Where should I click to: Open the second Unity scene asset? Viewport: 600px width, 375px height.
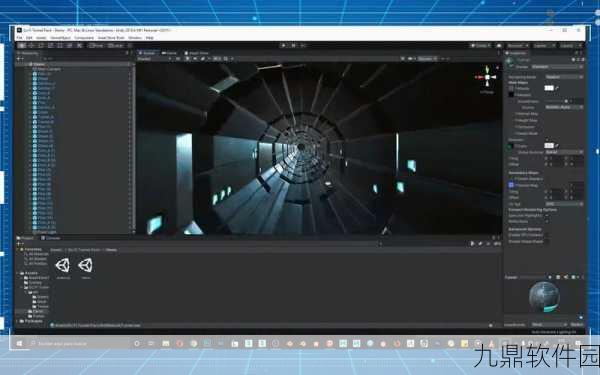point(85,265)
